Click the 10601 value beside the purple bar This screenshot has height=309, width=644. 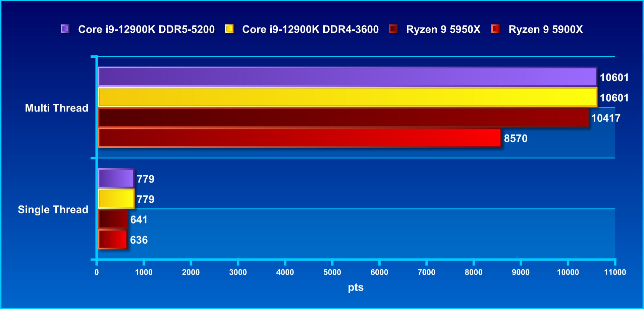click(614, 78)
